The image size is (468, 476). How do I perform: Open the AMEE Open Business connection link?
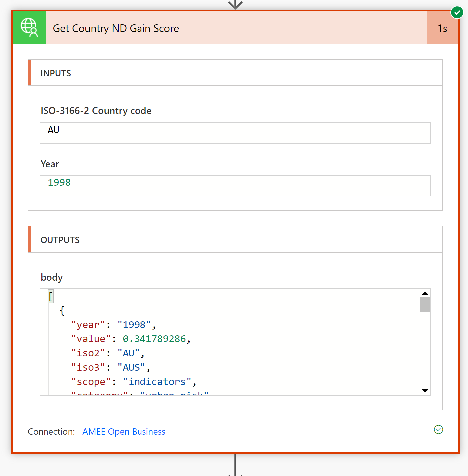124,431
